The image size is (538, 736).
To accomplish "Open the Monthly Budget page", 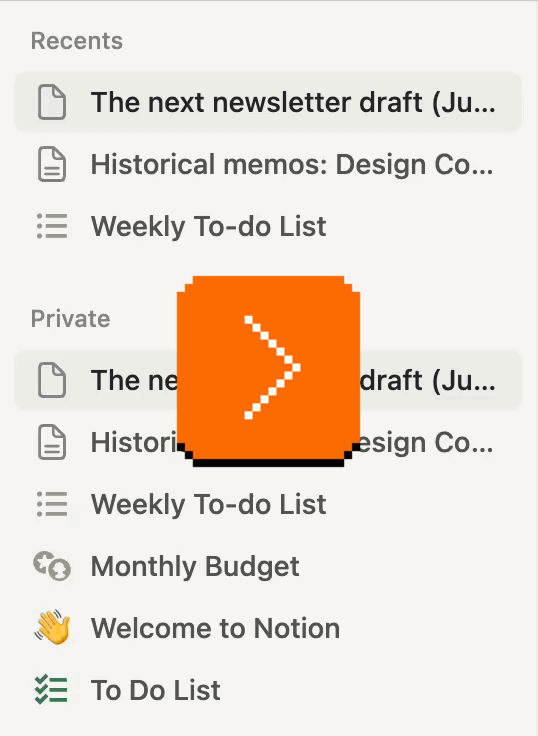I will click(x=195, y=566).
